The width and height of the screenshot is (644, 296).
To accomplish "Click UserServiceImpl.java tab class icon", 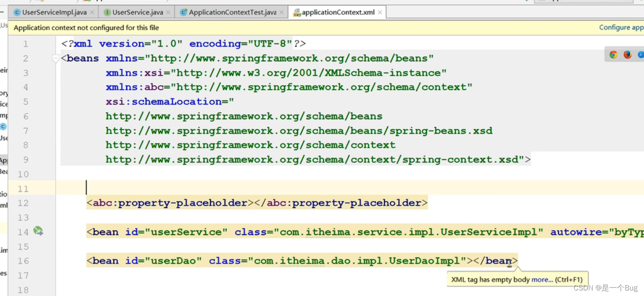I will point(17,12).
